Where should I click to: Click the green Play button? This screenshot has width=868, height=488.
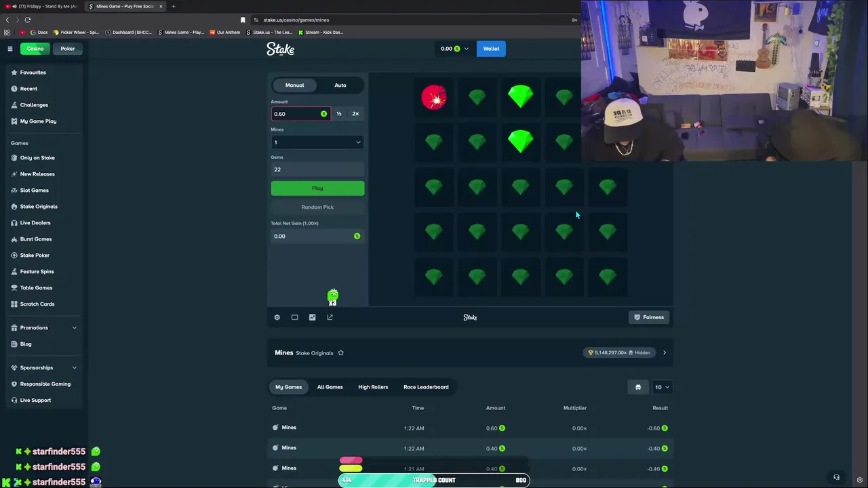[317, 188]
